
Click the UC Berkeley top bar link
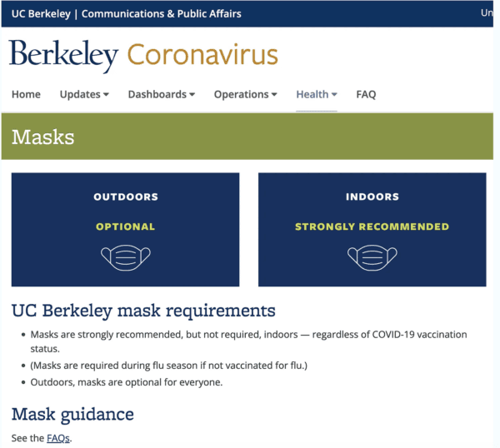pos(41,13)
